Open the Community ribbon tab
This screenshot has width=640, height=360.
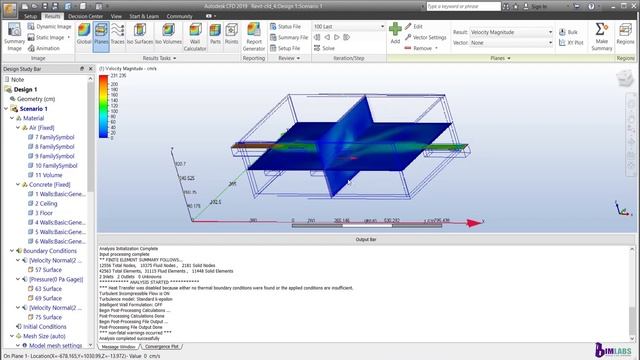pos(179,16)
